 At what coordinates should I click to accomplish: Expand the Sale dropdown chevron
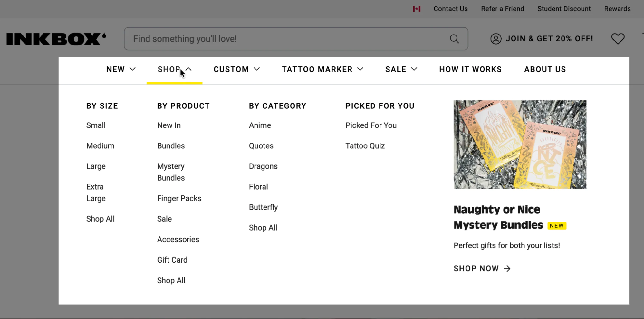(414, 69)
